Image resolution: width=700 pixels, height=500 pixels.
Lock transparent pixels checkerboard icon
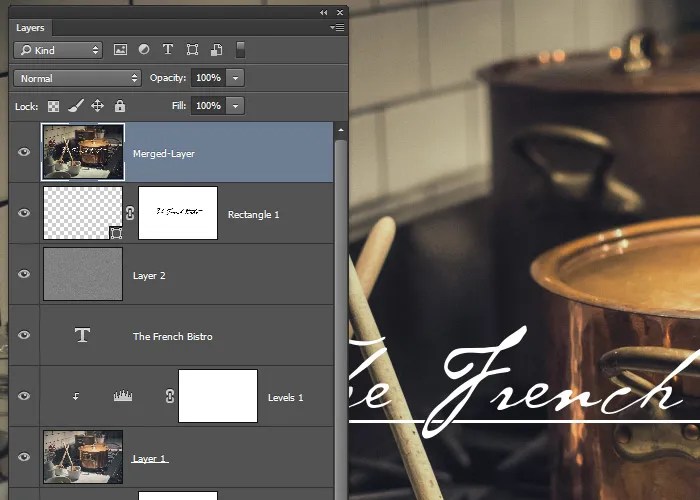point(53,106)
